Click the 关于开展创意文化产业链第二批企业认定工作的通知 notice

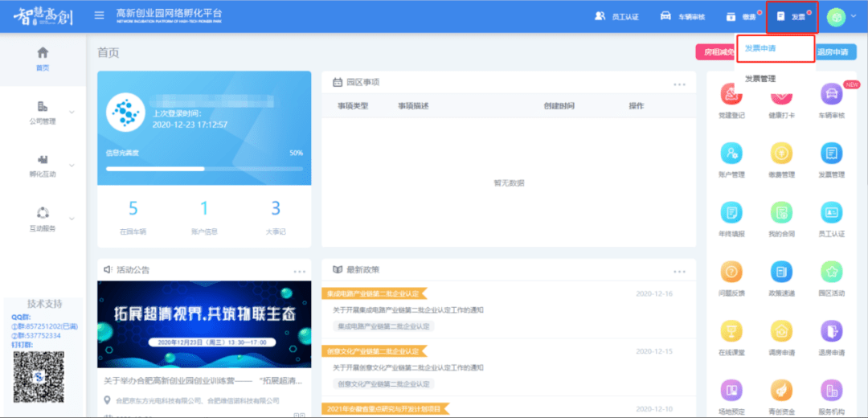[x=408, y=367]
